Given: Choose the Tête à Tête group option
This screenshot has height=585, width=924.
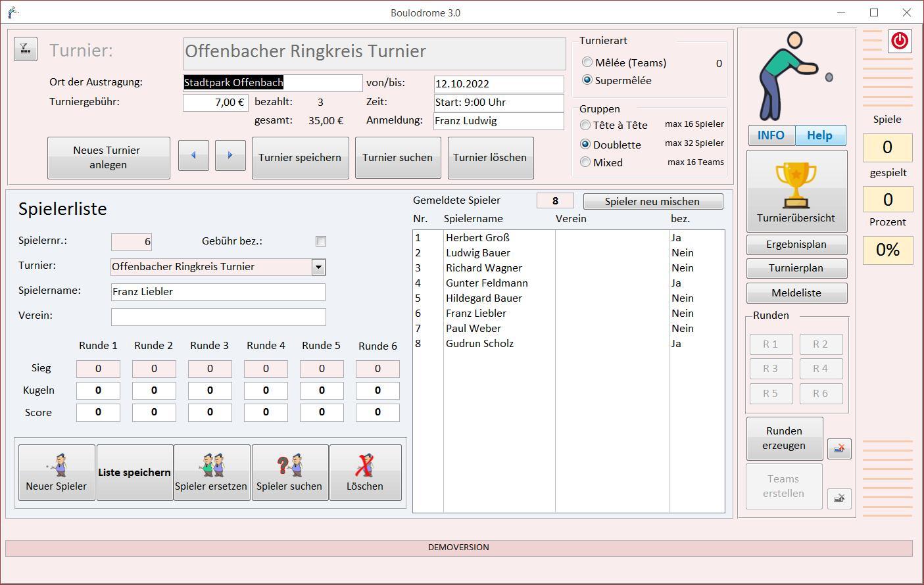Looking at the screenshot, I should [585, 125].
